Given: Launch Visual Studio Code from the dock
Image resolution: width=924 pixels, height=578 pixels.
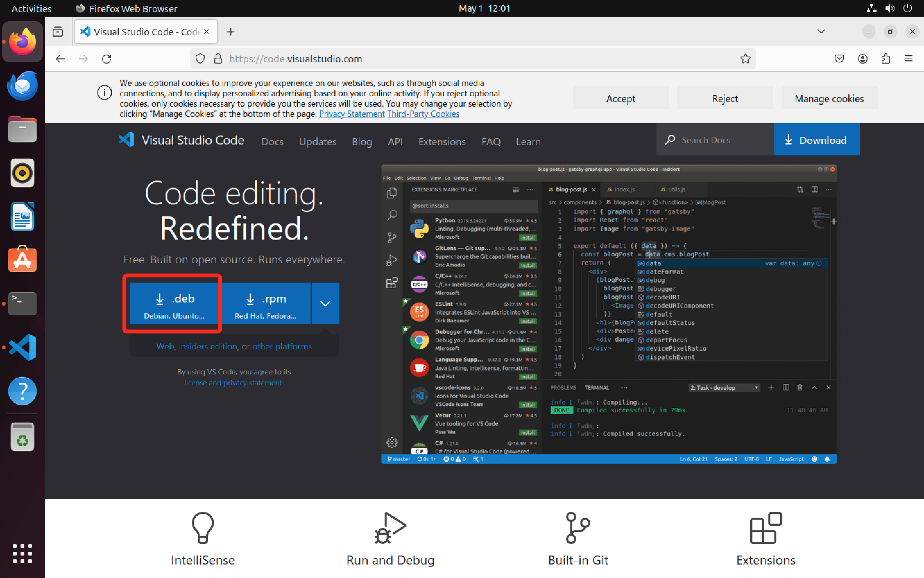Looking at the screenshot, I should point(22,347).
